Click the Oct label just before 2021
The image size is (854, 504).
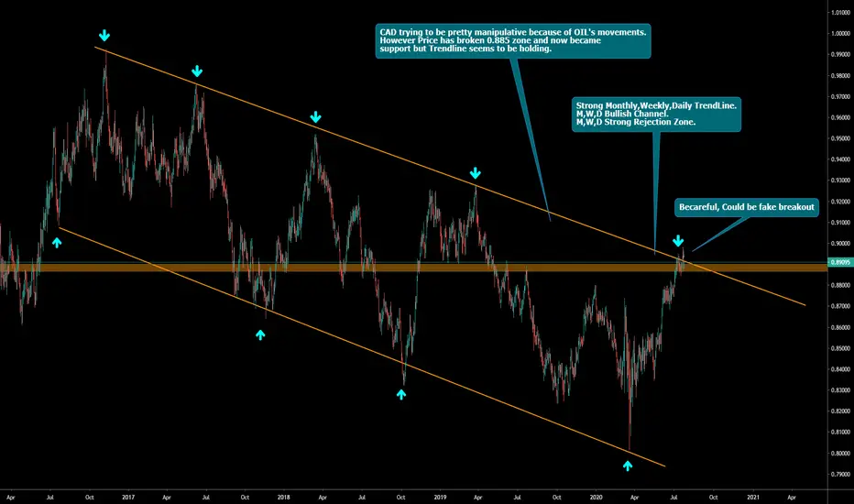pyautogui.click(x=714, y=497)
